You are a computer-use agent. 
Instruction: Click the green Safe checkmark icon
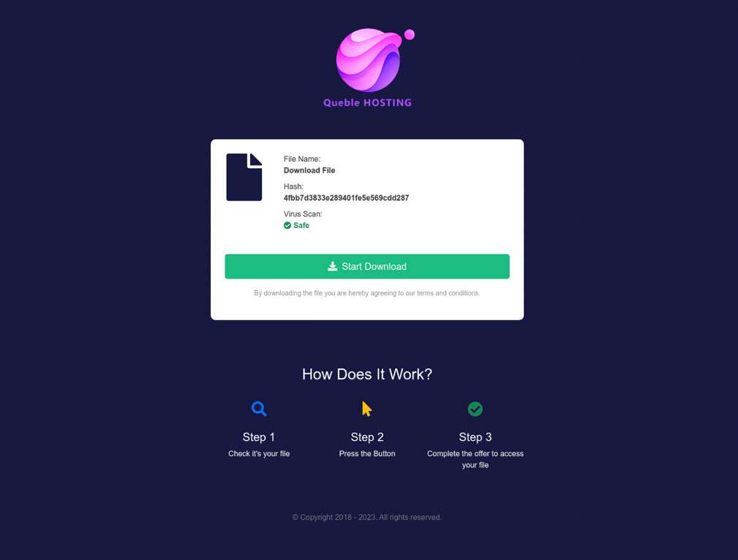pyautogui.click(x=287, y=225)
